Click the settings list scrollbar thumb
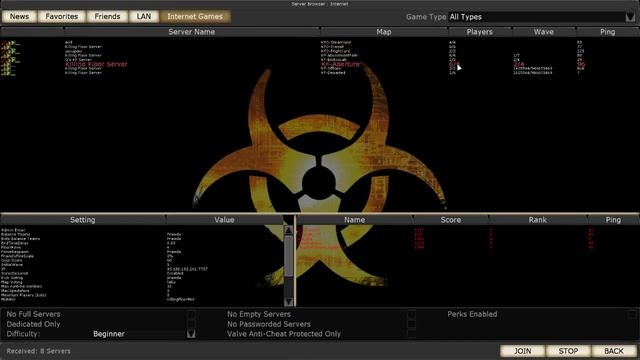Image resolution: width=640 pixels, height=360 pixels. (289, 256)
